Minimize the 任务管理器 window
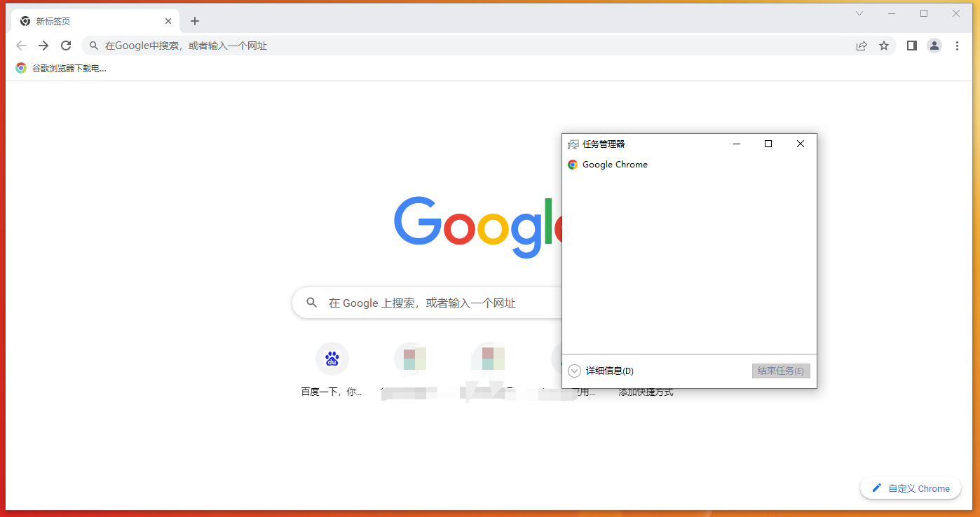Screen dimensions: 980x517 click(737, 144)
